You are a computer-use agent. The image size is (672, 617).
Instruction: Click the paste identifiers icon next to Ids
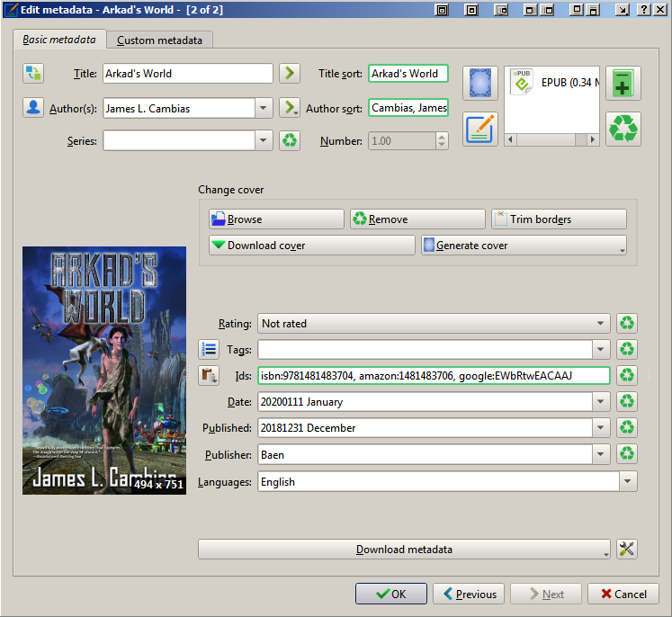click(x=209, y=375)
